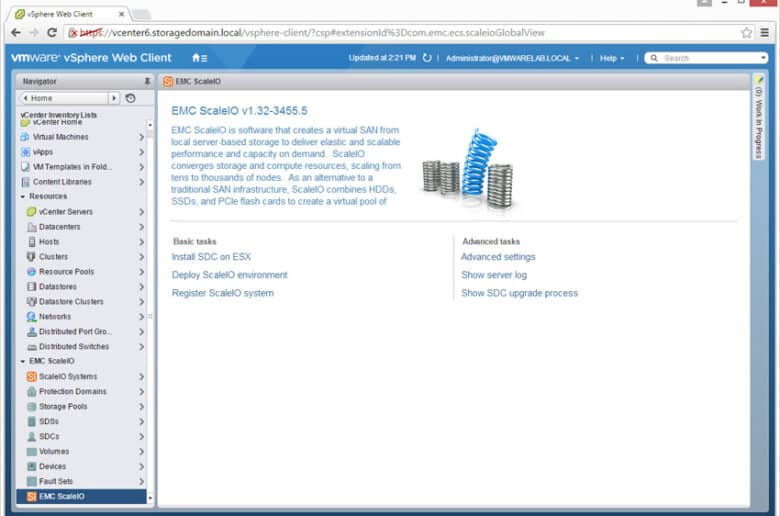The image size is (780, 516).
Task: Click the Networks icon
Action: coord(31,316)
